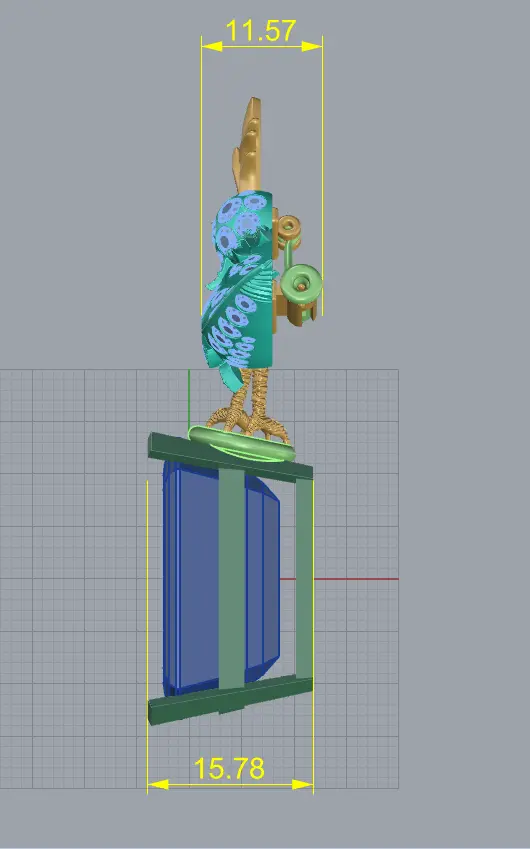Click the right vertical green prong

click(304, 579)
